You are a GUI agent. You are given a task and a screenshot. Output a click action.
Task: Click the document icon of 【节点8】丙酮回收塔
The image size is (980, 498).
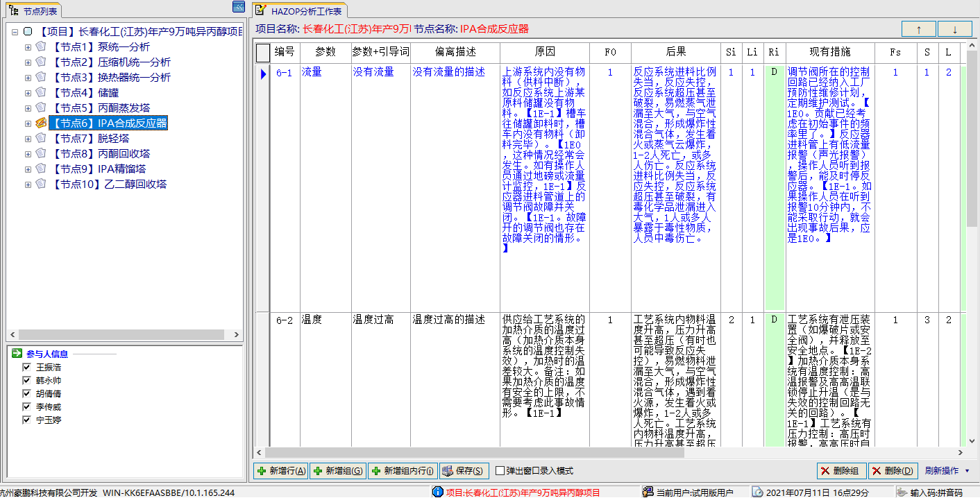(41, 154)
